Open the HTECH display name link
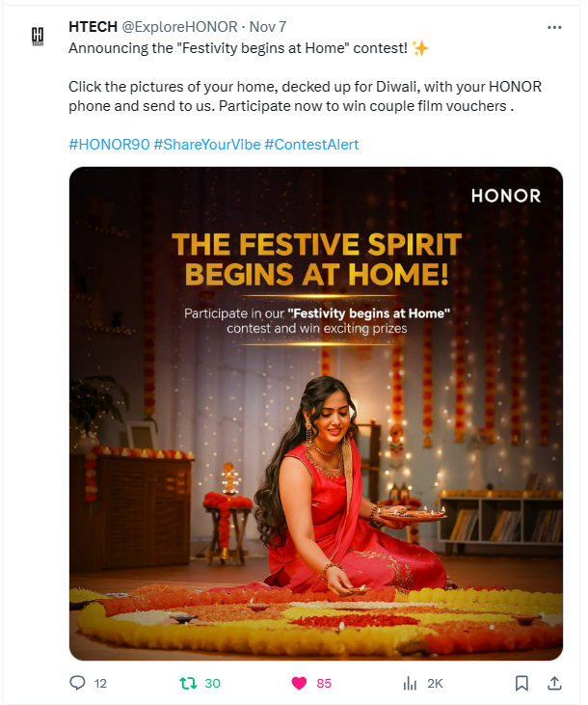Image resolution: width=588 pixels, height=705 pixels. 94,27
